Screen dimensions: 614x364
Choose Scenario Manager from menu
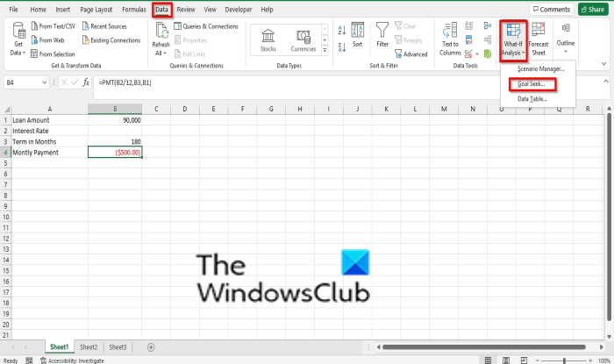pyautogui.click(x=541, y=69)
